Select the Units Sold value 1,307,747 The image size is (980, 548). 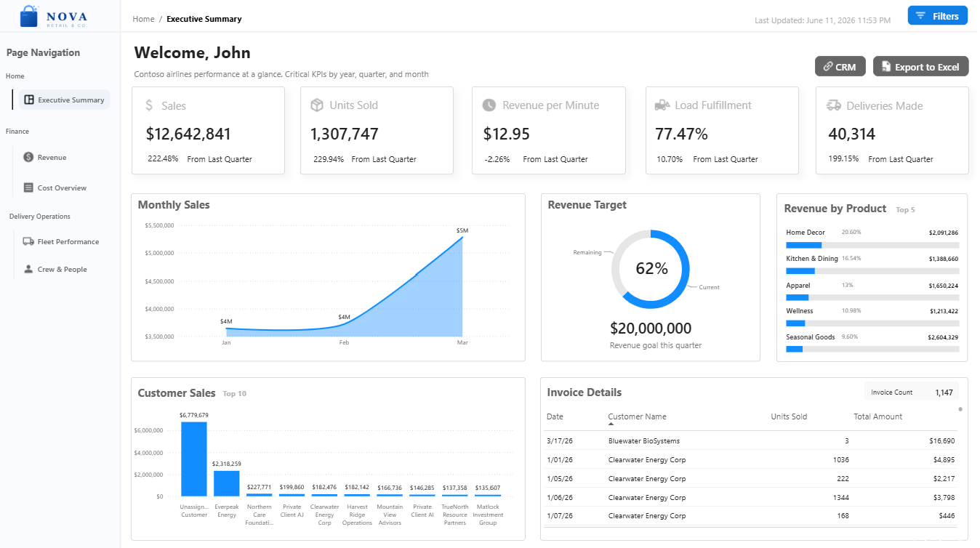[345, 134]
